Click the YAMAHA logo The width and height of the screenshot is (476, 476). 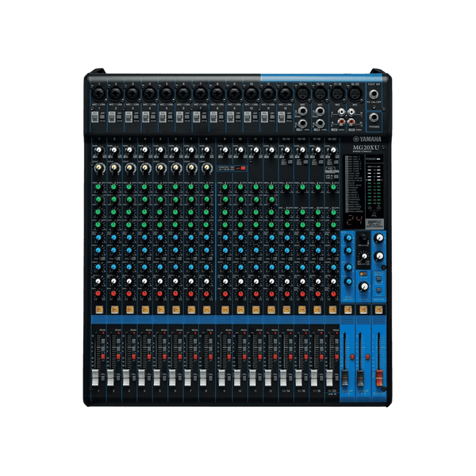click(x=367, y=139)
